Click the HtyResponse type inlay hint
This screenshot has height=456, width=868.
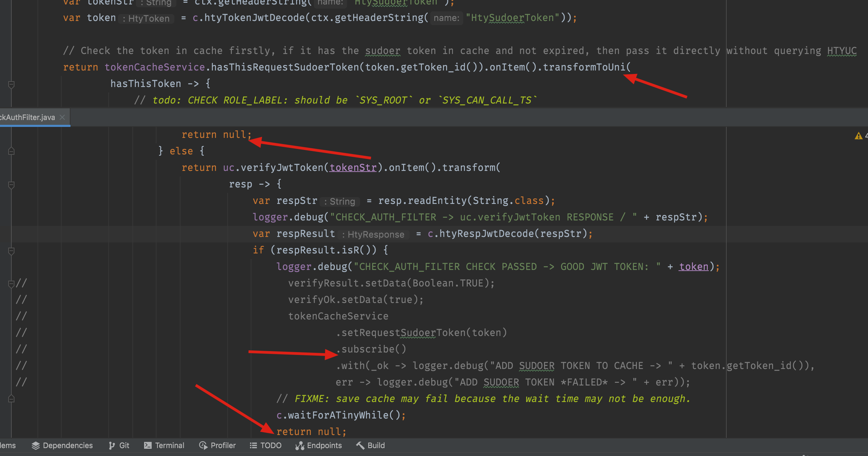coord(373,234)
